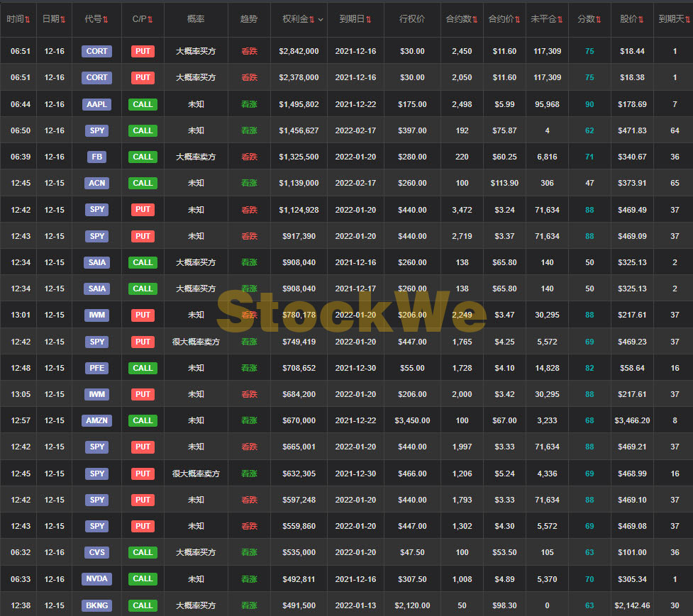Click the premium value $1,325,500
The height and width of the screenshot is (616, 693).
299,157
